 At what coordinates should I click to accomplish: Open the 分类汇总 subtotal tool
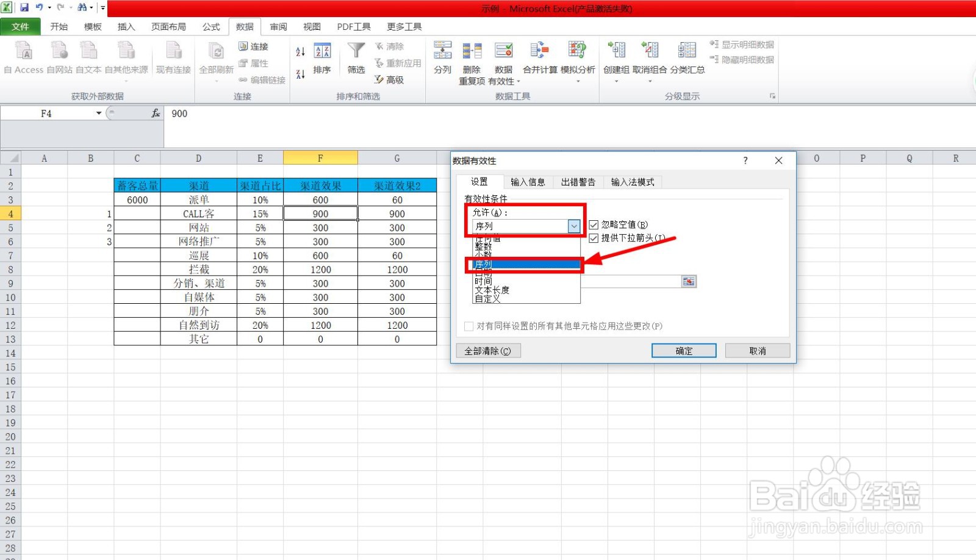click(687, 58)
